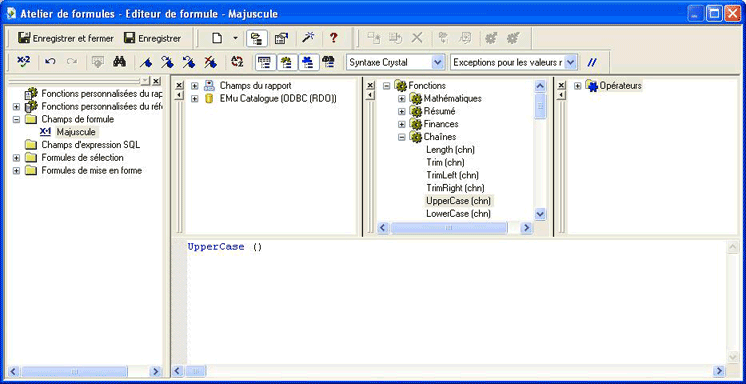Screen dimensions: 746x384
Task: Select the TrimRight (chn) function
Action: (x=455, y=188)
